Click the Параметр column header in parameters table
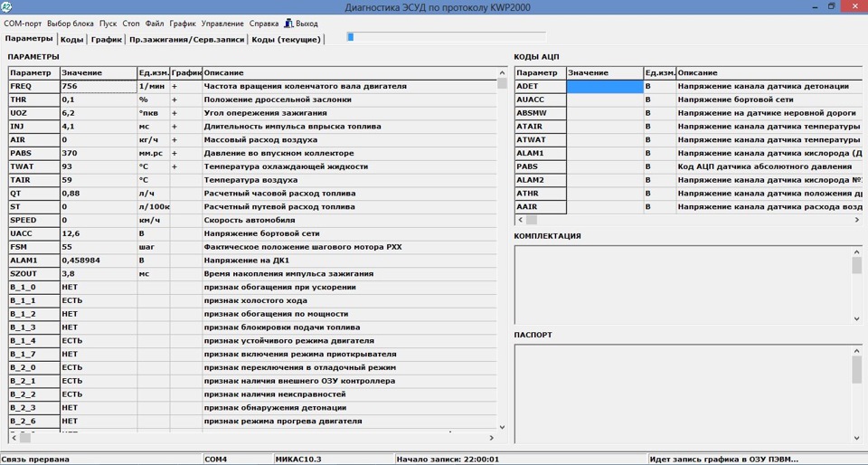868x465 pixels. 33,72
